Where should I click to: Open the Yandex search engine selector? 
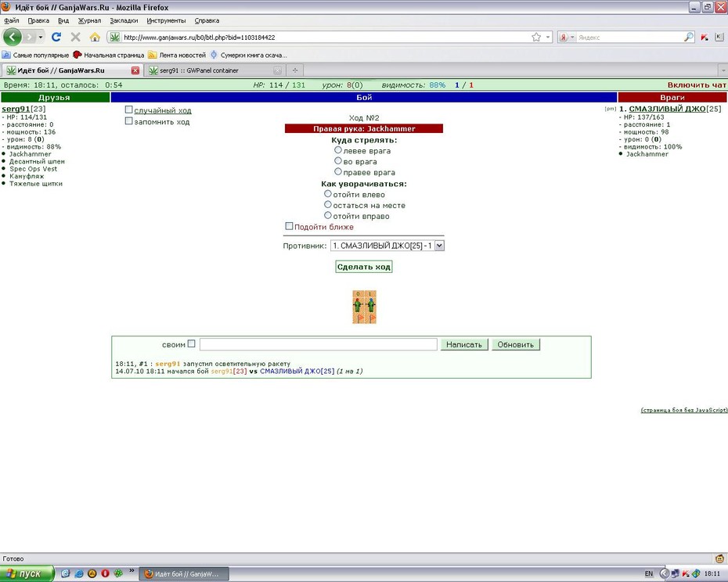[567, 37]
